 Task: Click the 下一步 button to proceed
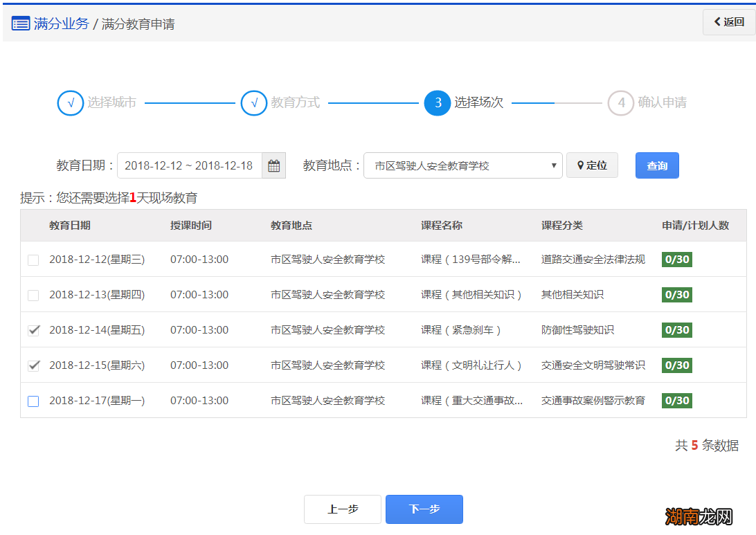coord(424,509)
